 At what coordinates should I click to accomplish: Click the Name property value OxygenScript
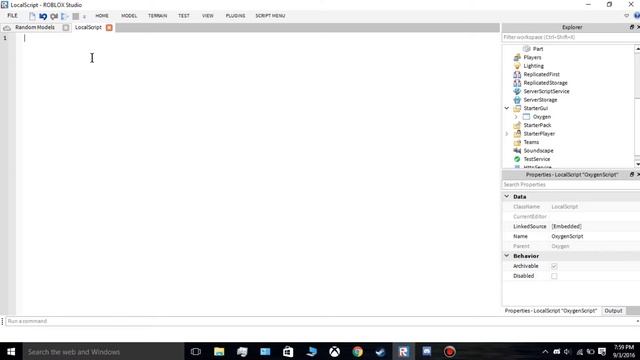pyautogui.click(x=567, y=236)
